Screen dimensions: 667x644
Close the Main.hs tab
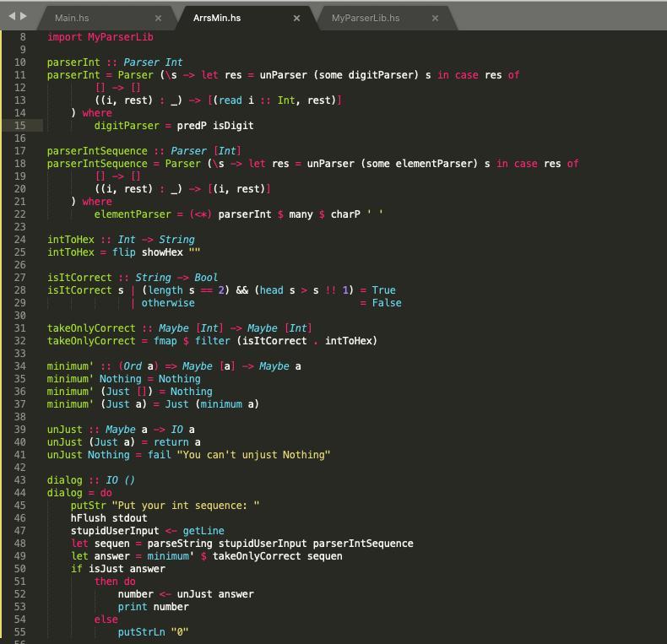[159, 18]
